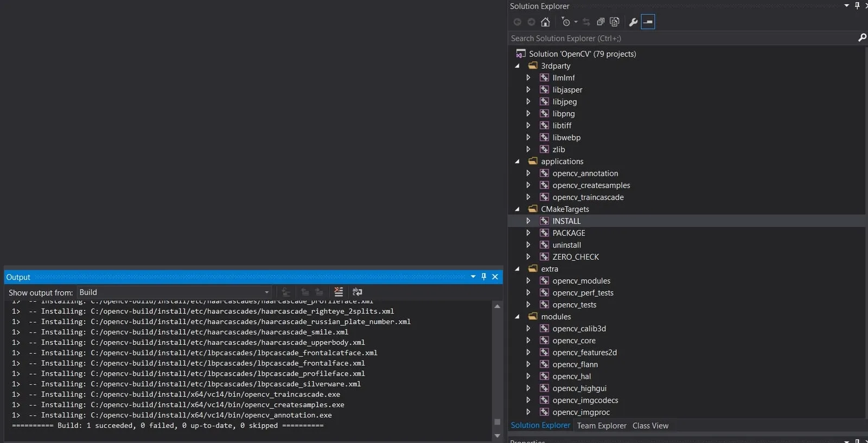Viewport: 868px width, 443px height.
Task: Click the Solution 'OpenCV' icon
Action: [520, 54]
